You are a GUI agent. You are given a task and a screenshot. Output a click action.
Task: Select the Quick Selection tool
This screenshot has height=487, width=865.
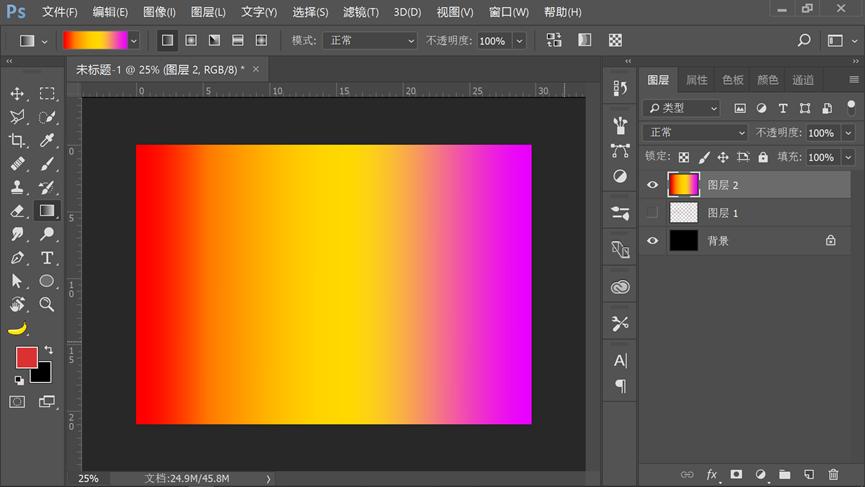click(47, 117)
